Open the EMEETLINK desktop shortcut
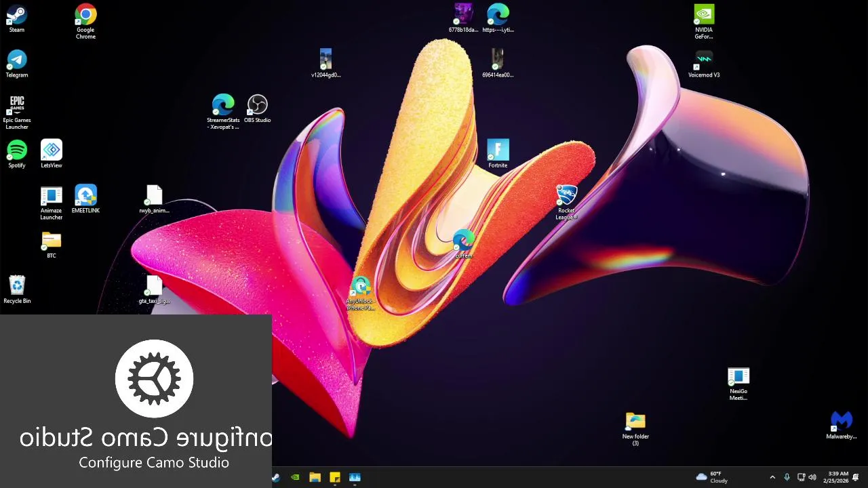The width and height of the screenshot is (868, 488). 85,200
